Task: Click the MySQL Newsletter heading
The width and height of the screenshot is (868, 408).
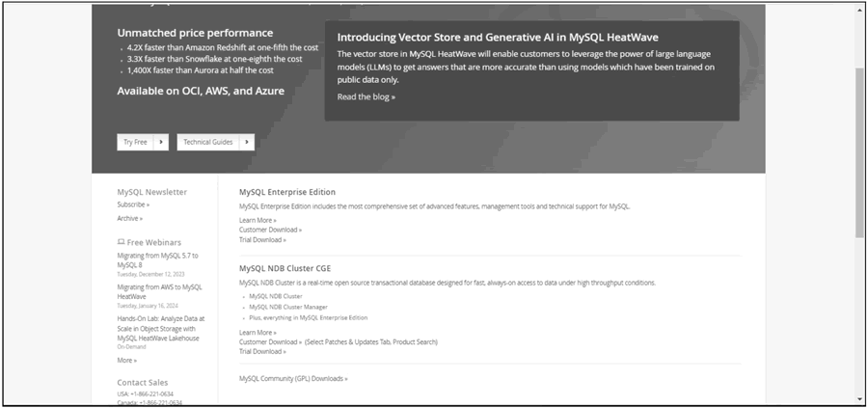Action: click(x=152, y=192)
